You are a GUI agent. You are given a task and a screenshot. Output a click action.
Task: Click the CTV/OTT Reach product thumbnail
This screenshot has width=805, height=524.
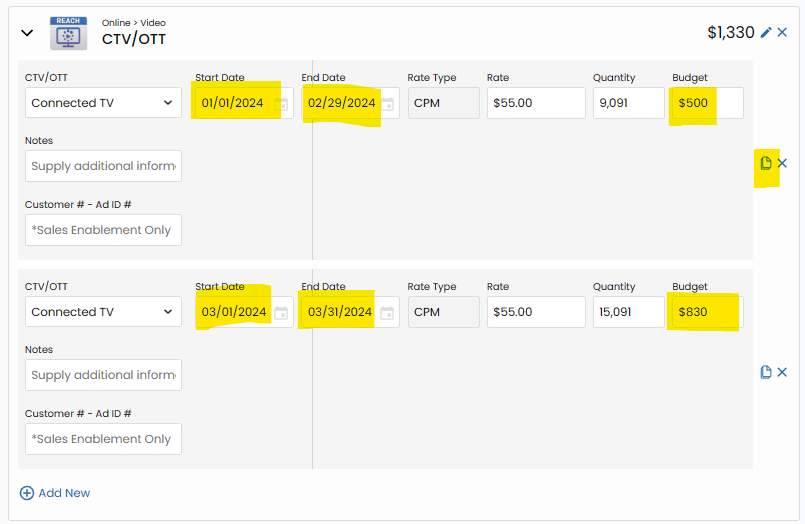click(x=69, y=33)
